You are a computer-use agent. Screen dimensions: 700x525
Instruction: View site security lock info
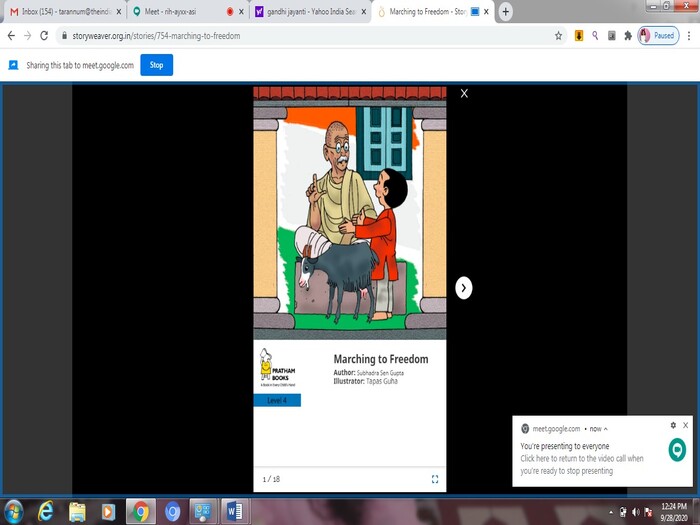tap(64, 36)
